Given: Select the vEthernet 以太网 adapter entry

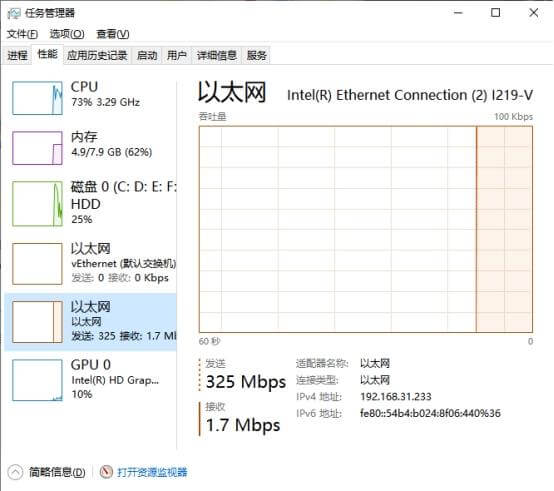Looking at the screenshot, I should [x=90, y=264].
